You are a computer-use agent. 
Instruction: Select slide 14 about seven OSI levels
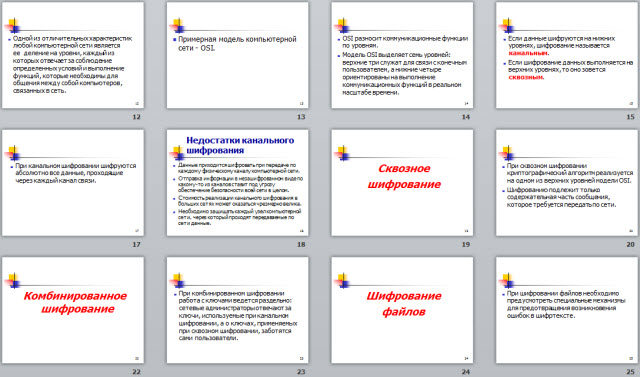pos(402,55)
